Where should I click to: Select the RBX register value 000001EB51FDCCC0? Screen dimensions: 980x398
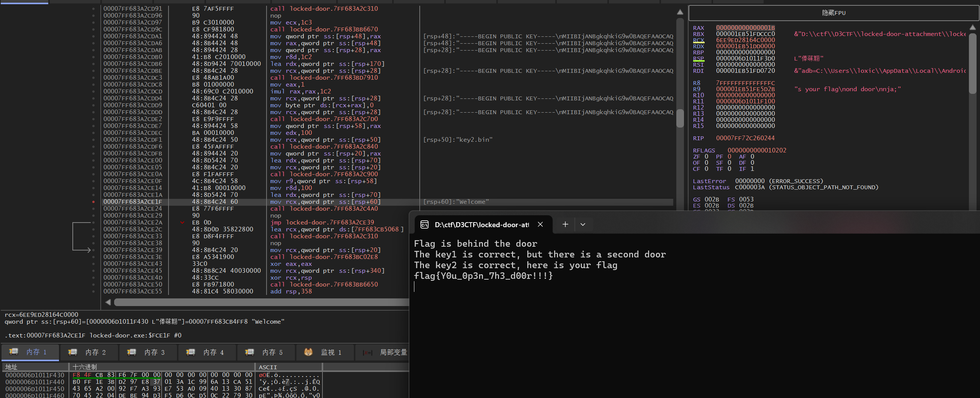(745, 34)
